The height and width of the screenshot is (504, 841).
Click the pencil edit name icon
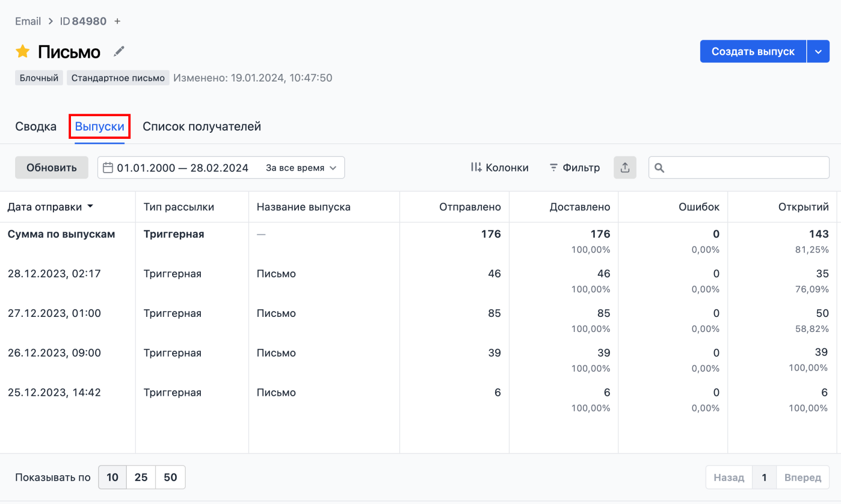(x=119, y=51)
